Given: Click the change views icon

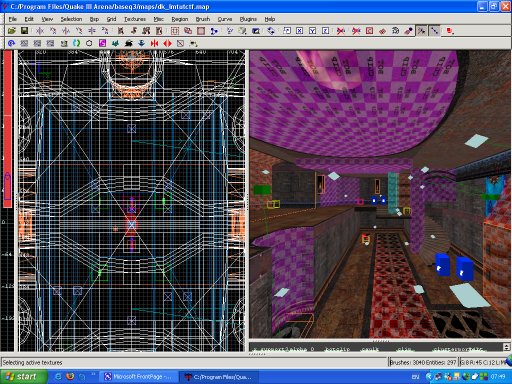Looking at the screenshot, I should 230,31.
